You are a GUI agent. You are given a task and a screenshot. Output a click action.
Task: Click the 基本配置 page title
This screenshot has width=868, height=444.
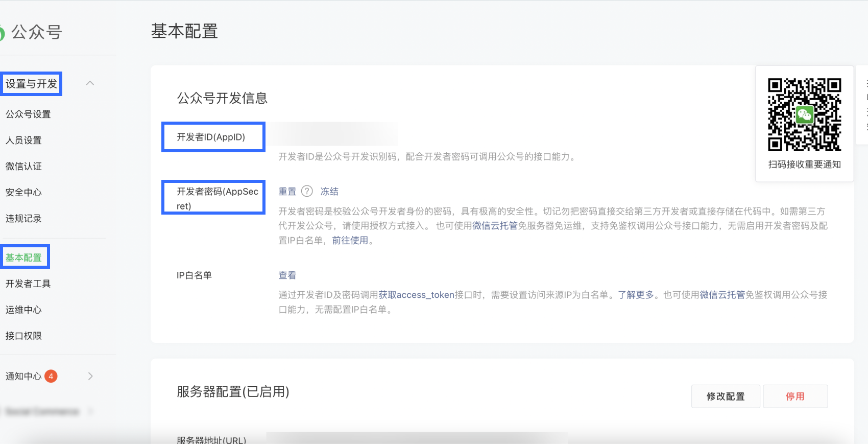tap(184, 31)
